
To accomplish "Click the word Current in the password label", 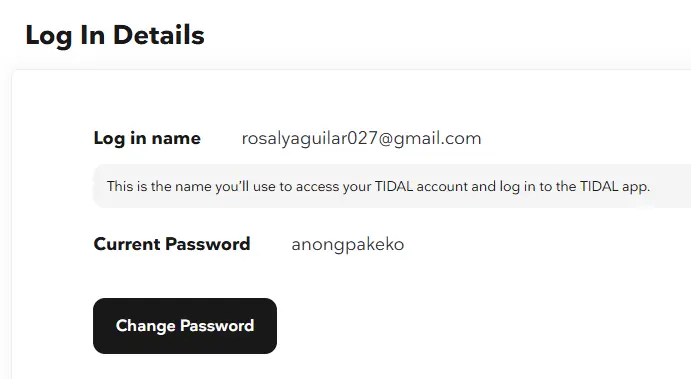I will click(127, 244).
